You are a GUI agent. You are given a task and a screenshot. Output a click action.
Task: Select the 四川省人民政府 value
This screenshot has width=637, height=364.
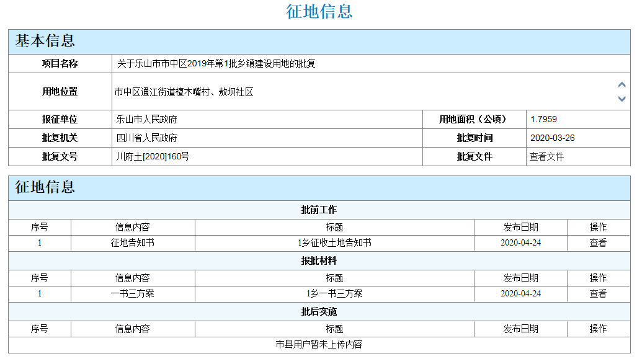click(146, 138)
